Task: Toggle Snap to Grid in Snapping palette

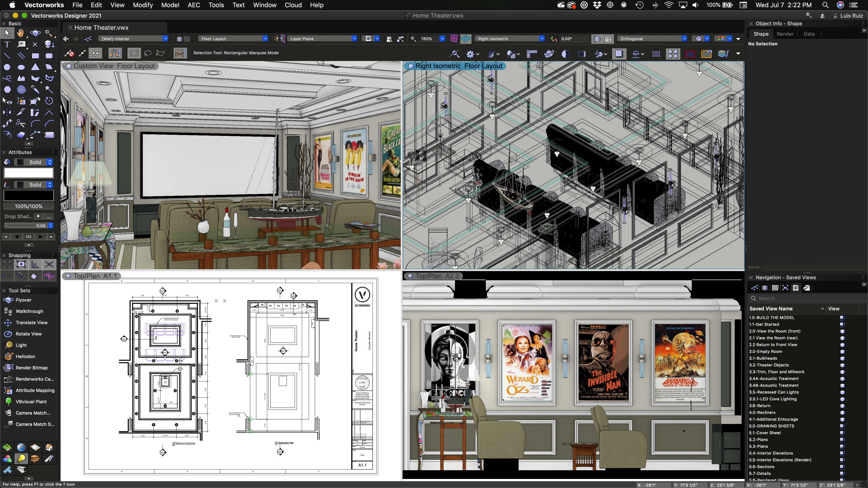Action: [7, 265]
